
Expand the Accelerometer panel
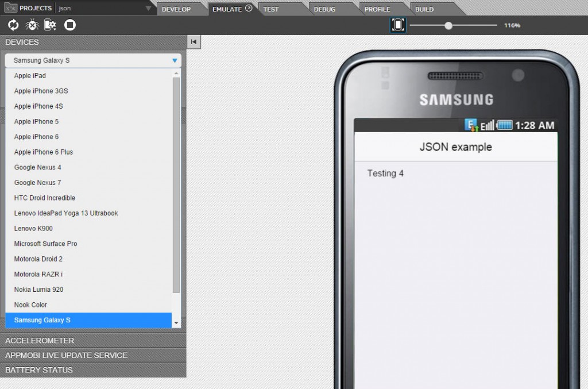coord(93,341)
